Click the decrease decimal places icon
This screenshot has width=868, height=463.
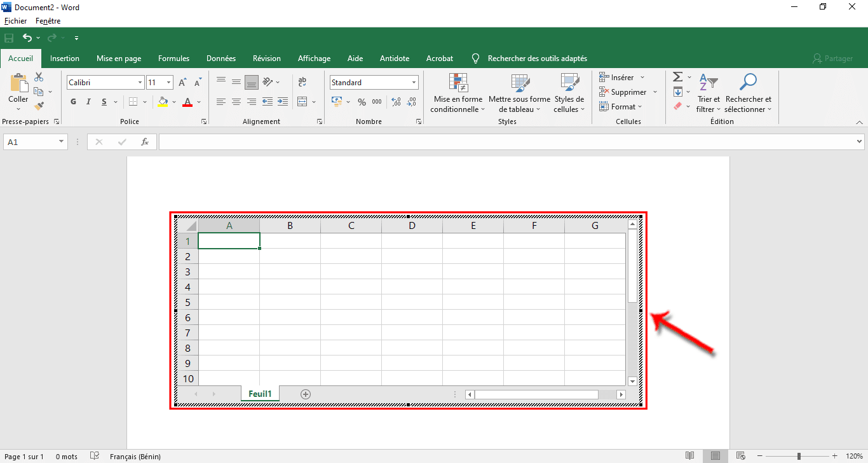[412, 102]
